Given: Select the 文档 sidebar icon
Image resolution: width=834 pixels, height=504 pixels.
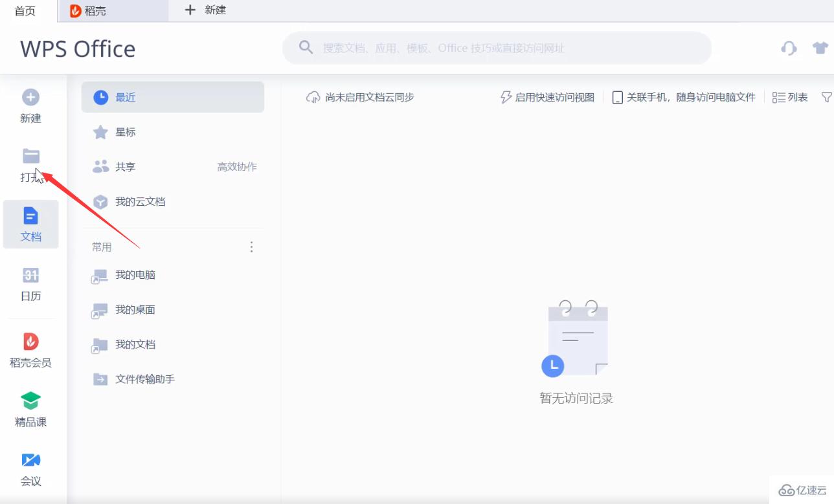Looking at the screenshot, I should pyautogui.click(x=30, y=215).
